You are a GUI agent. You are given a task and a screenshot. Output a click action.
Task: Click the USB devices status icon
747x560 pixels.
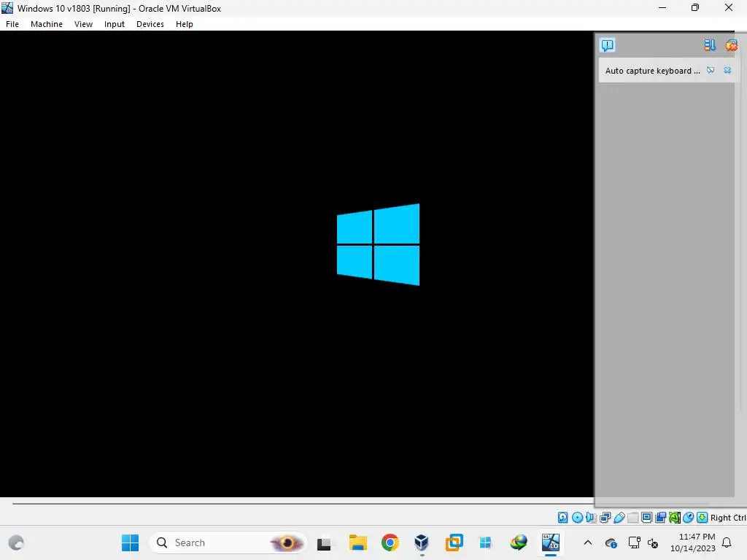point(619,518)
